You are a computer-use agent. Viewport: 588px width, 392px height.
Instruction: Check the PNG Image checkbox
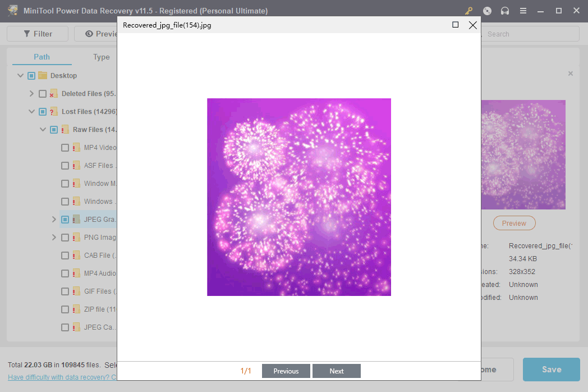click(x=65, y=238)
